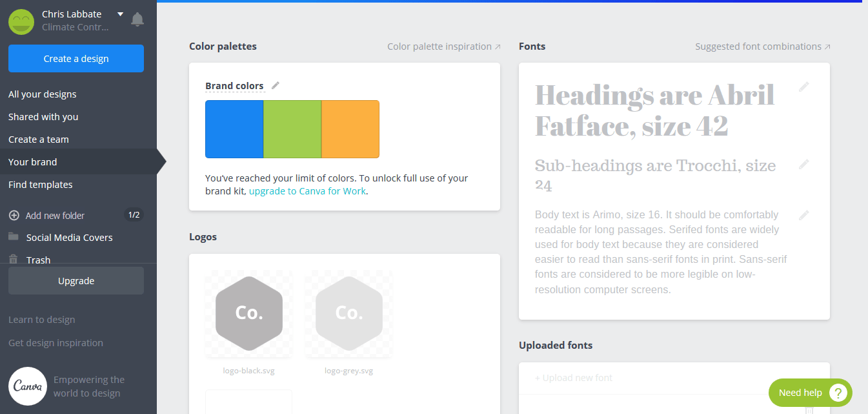Click the Upgrade button
Viewport: 868px width, 414px height.
[x=76, y=280]
